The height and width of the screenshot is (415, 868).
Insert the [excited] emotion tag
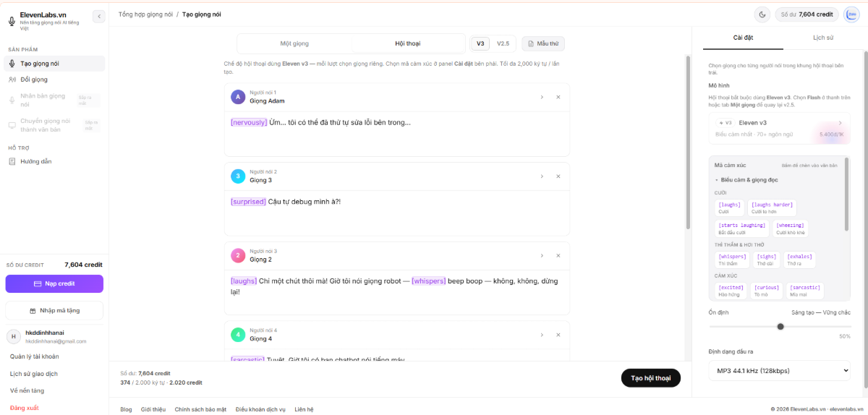tap(731, 291)
